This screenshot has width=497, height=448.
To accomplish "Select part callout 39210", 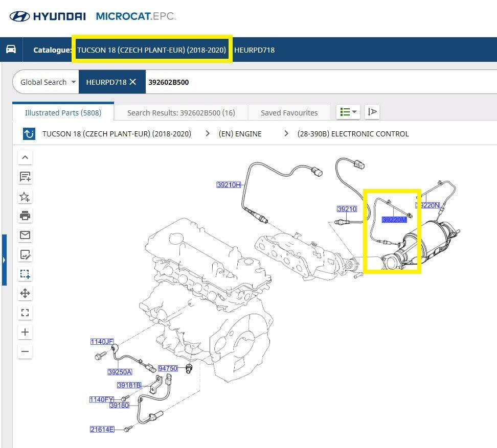I will pyautogui.click(x=347, y=209).
